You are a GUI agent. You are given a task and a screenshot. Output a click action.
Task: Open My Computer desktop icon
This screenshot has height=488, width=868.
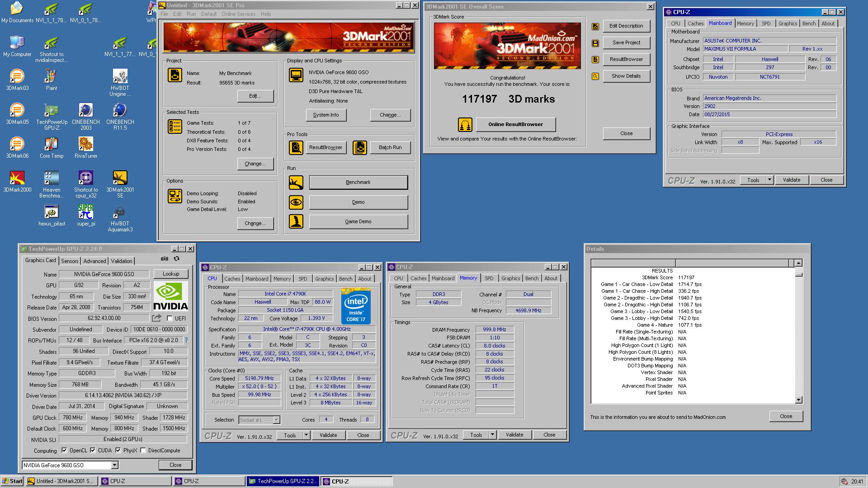coord(17,46)
